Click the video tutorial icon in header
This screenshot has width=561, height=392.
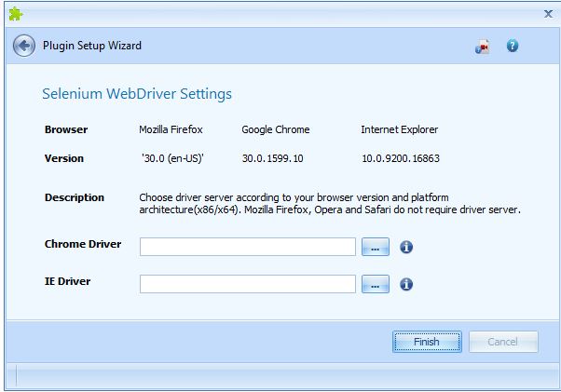pos(483,47)
